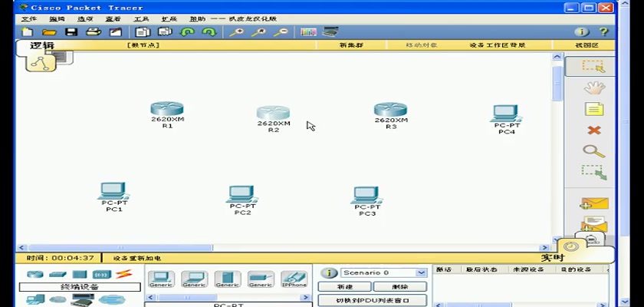Open the 文件 (File) menu

(28, 18)
